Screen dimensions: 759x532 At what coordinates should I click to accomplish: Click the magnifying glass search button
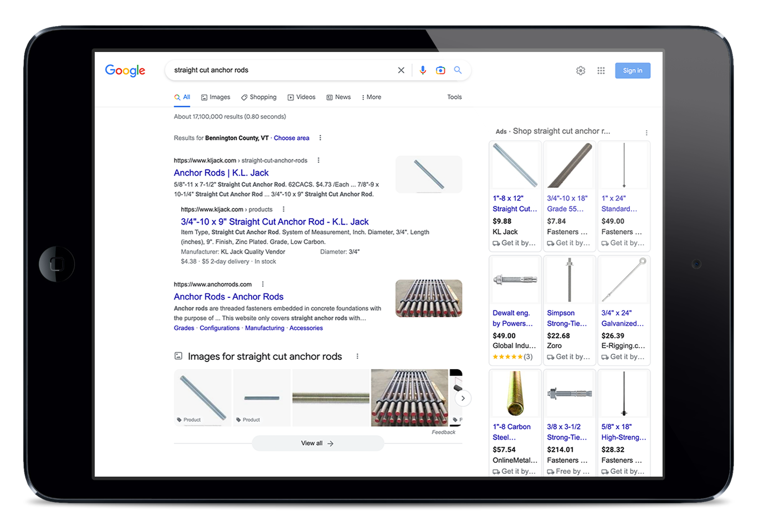pos(458,70)
